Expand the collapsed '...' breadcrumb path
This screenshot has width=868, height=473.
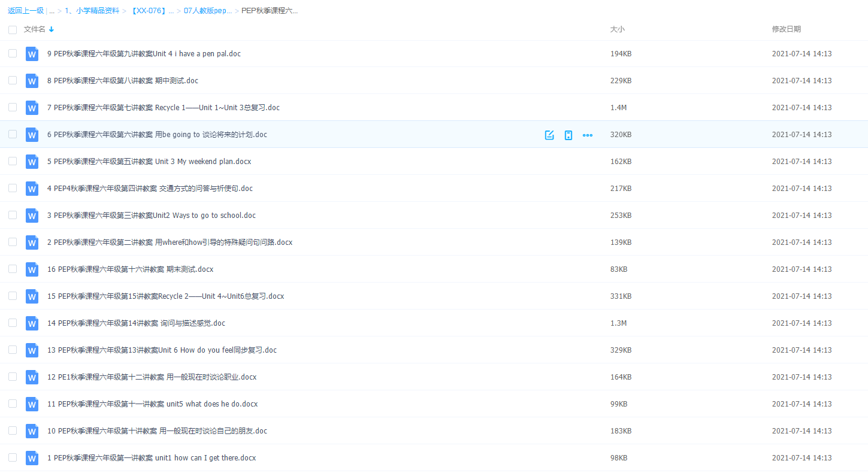(52, 11)
